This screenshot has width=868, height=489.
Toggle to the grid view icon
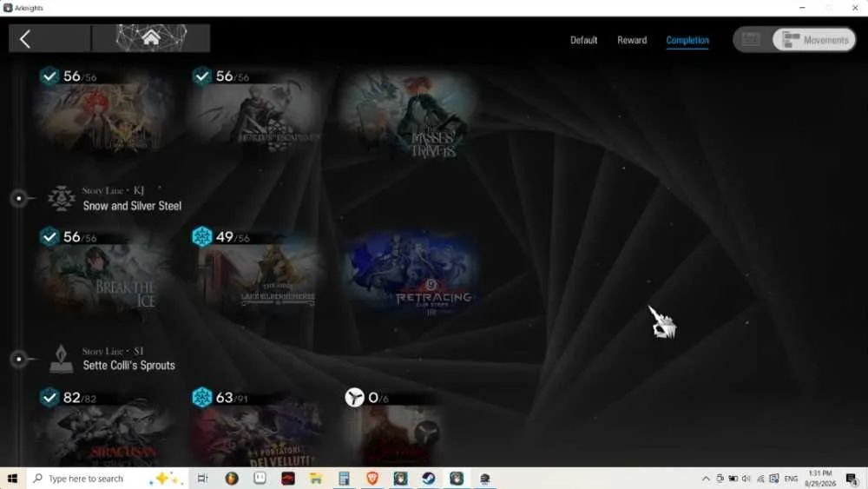click(751, 40)
